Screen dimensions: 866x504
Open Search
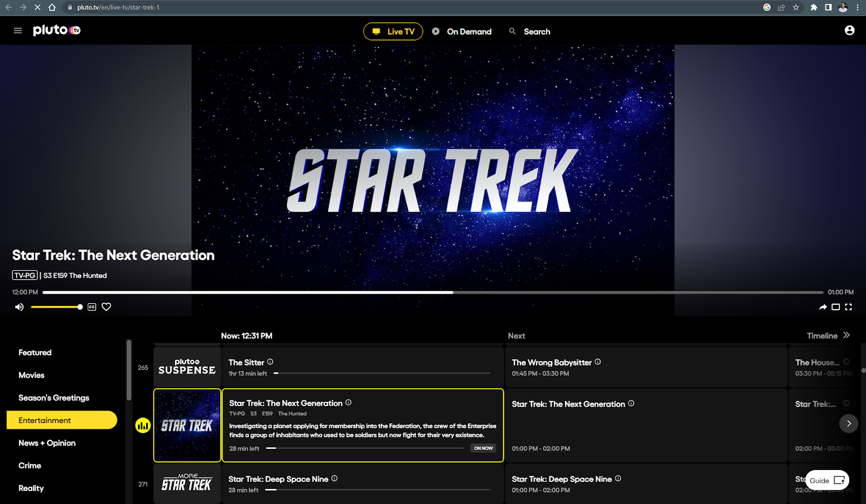click(x=529, y=31)
